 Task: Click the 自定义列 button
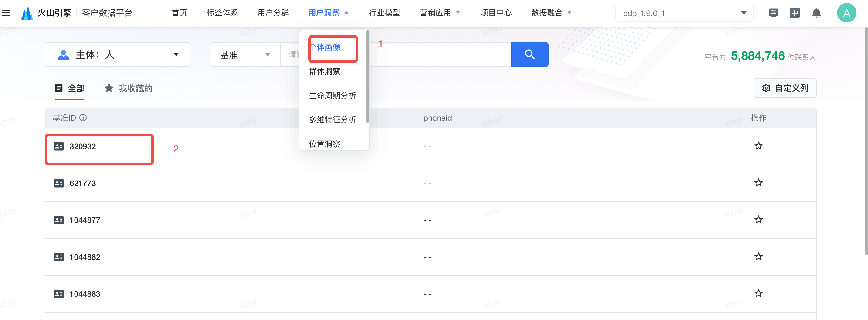pos(784,88)
